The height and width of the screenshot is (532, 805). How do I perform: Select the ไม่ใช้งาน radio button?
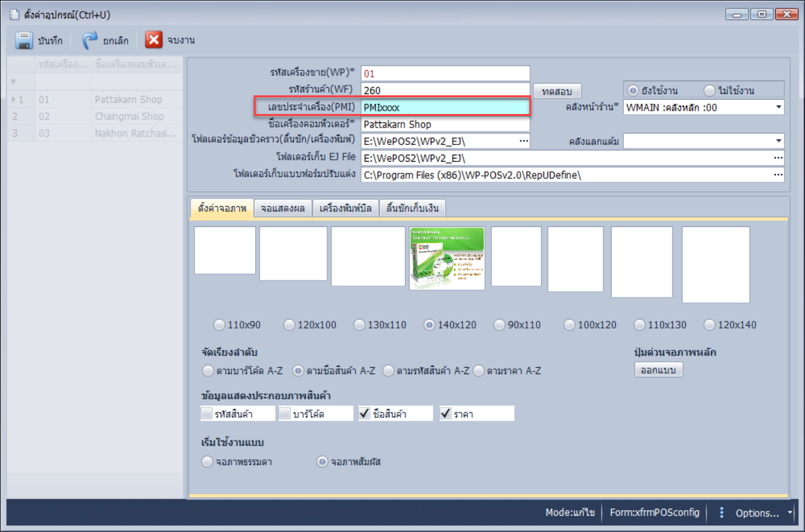coord(710,90)
